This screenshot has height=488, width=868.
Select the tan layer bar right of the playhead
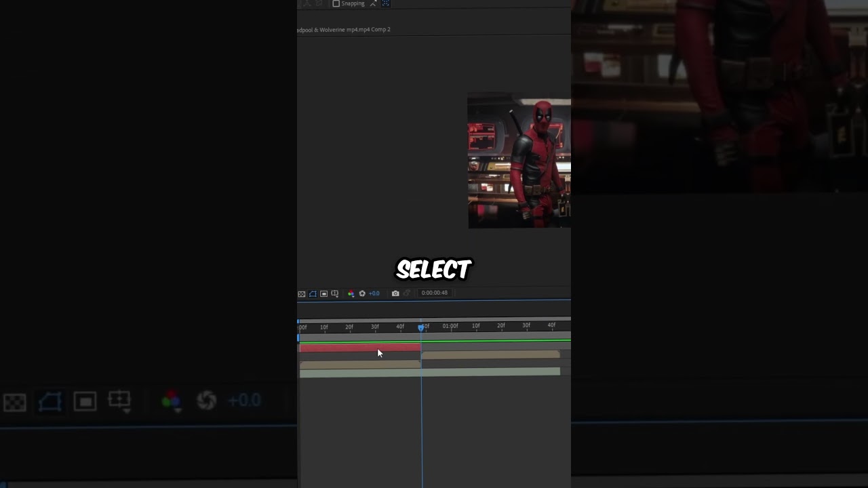coord(490,354)
